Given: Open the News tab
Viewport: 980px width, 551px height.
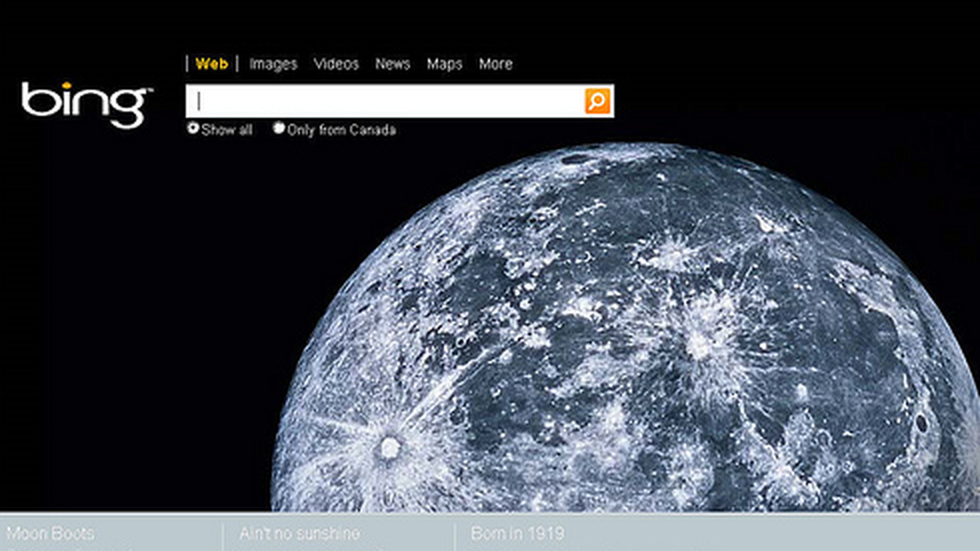Looking at the screenshot, I should coord(393,64).
